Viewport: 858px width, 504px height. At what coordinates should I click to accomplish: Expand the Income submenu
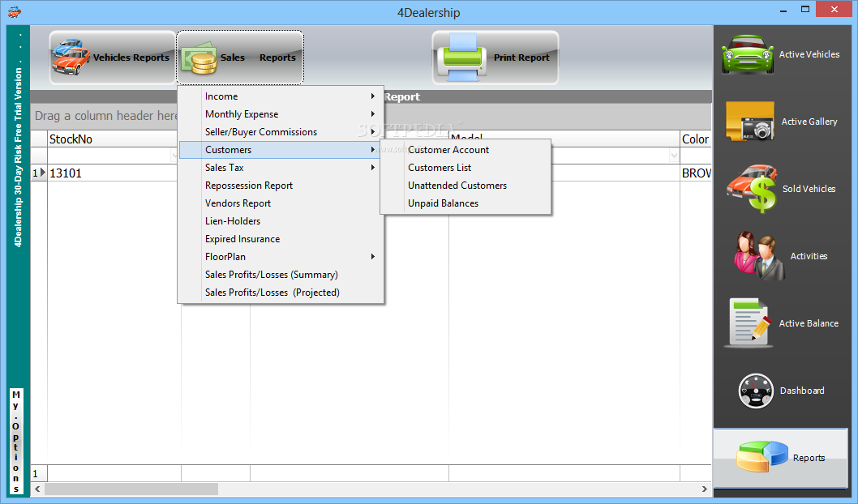pyautogui.click(x=281, y=96)
